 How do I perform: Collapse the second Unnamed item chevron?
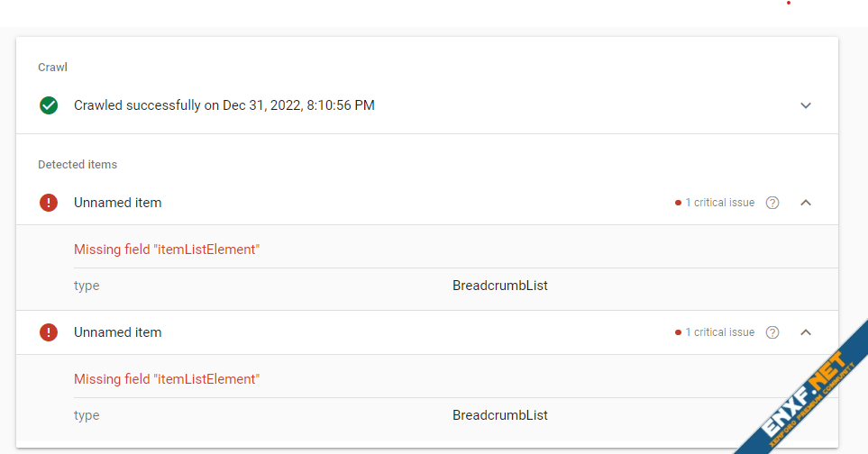pyautogui.click(x=806, y=332)
